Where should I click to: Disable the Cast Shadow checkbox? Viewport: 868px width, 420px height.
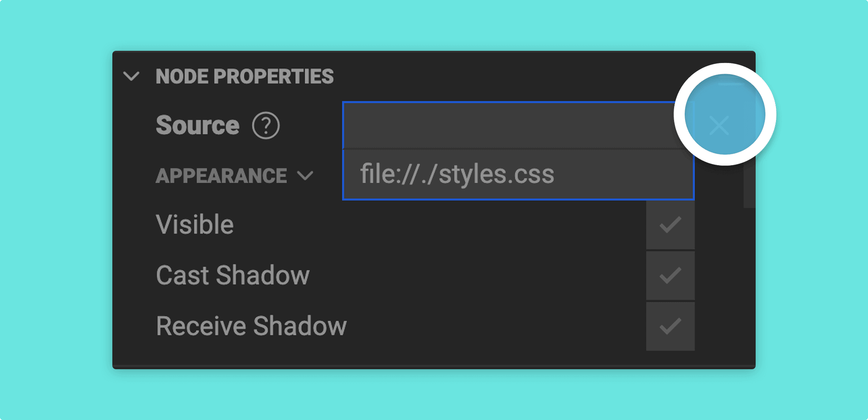(x=670, y=276)
